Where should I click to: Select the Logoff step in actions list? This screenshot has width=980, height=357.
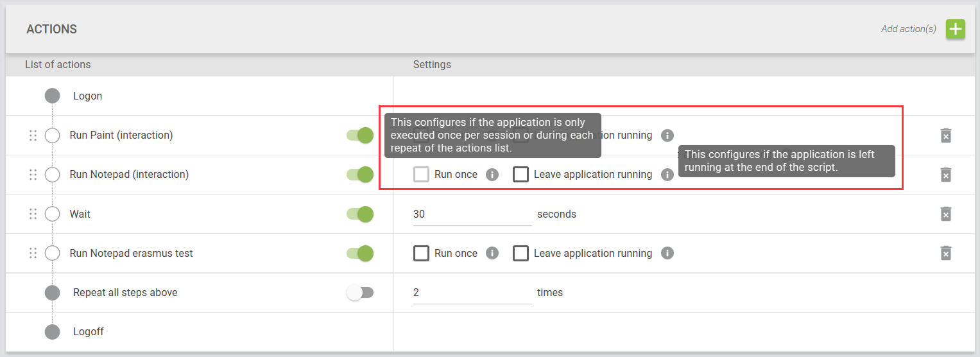[x=88, y=332]
